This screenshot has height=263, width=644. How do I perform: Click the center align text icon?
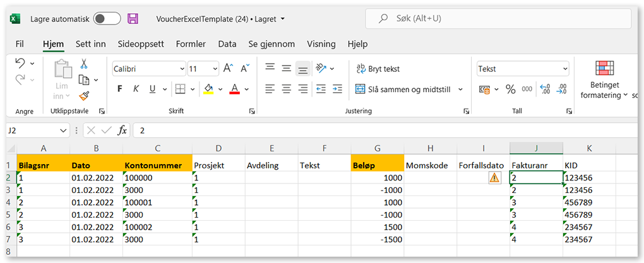tap(286, 89)
